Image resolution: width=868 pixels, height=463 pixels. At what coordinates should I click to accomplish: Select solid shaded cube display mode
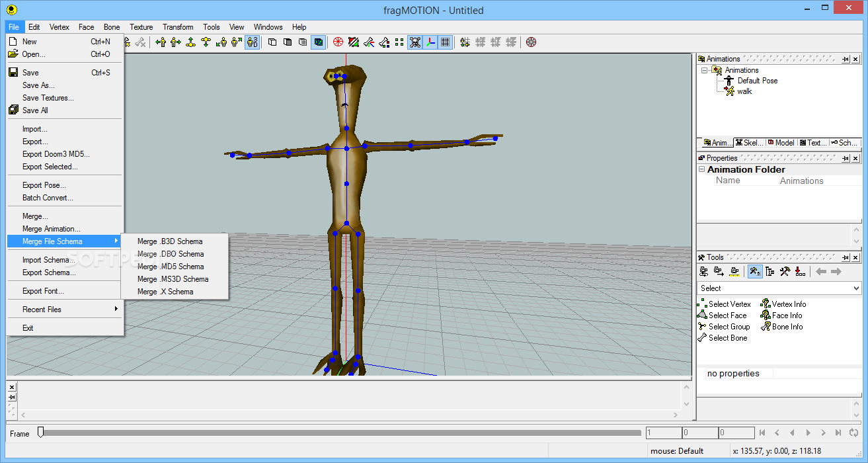coord(287,42)
